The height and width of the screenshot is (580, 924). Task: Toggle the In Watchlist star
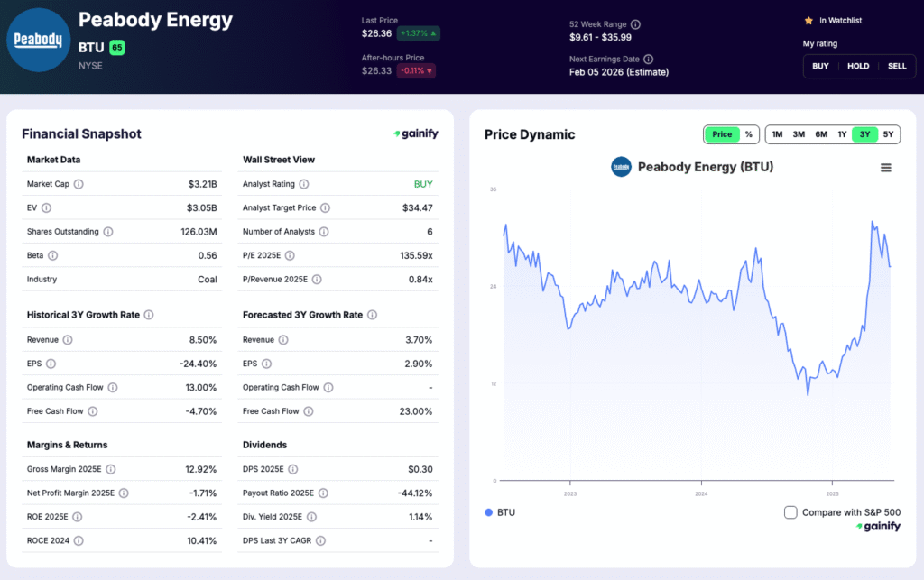click(x=808, y=21)
